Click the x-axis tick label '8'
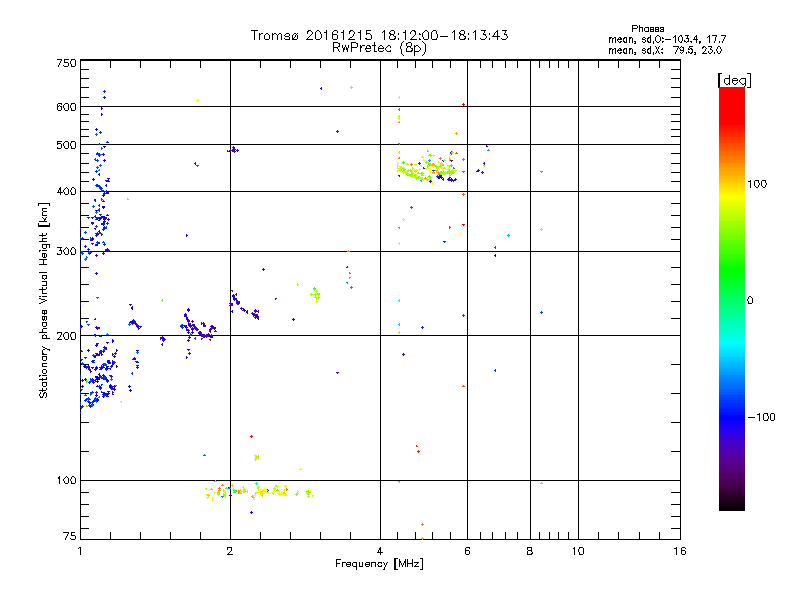The height and width of the screenshot is (600, 800). click(530, 551)
